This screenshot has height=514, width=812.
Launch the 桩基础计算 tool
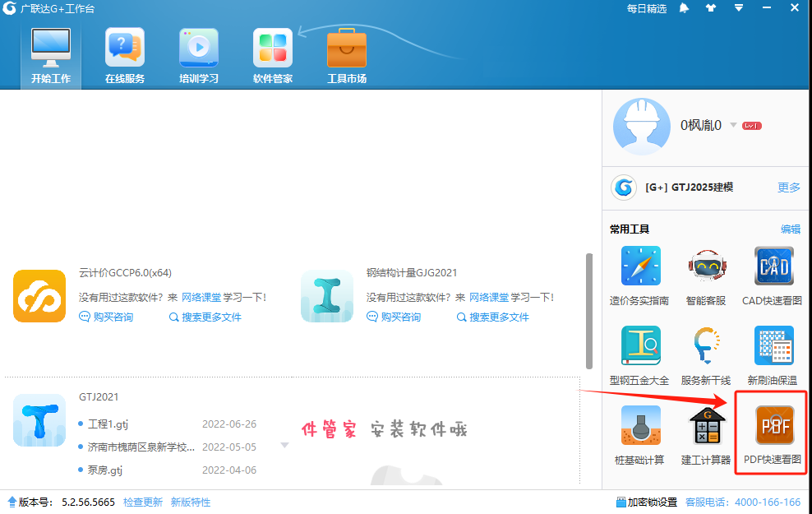640,435
